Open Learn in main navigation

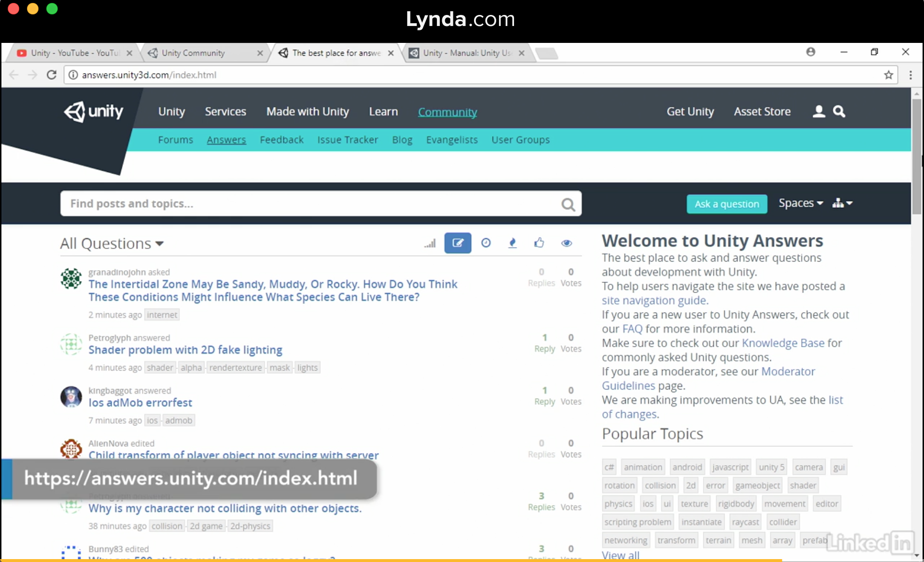click(x=383, y=111)
